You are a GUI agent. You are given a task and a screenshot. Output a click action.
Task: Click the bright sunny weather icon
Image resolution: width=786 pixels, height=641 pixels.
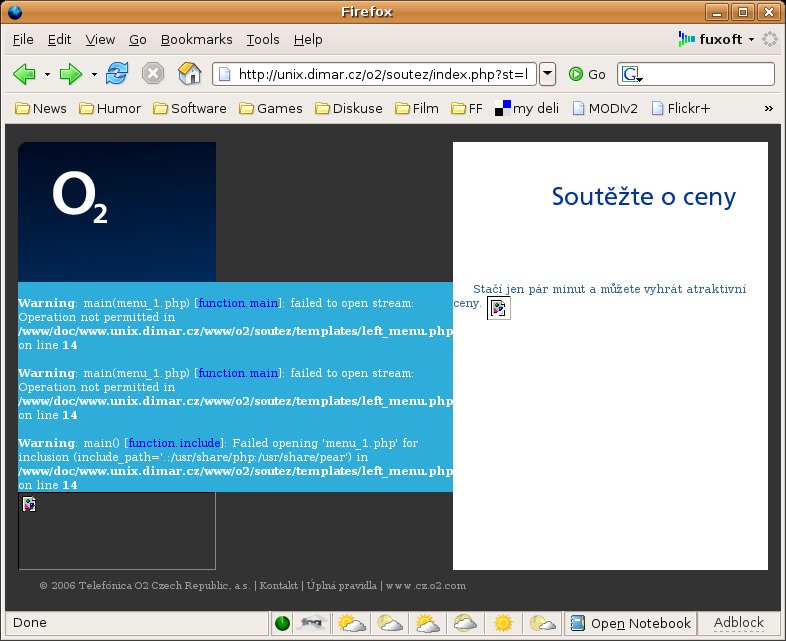[503, 623]
